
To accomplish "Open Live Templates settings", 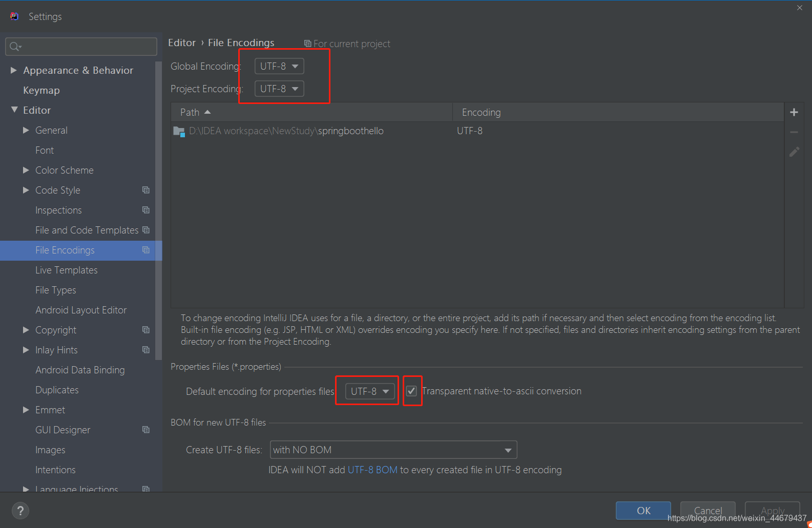I will tap(67, 270).
